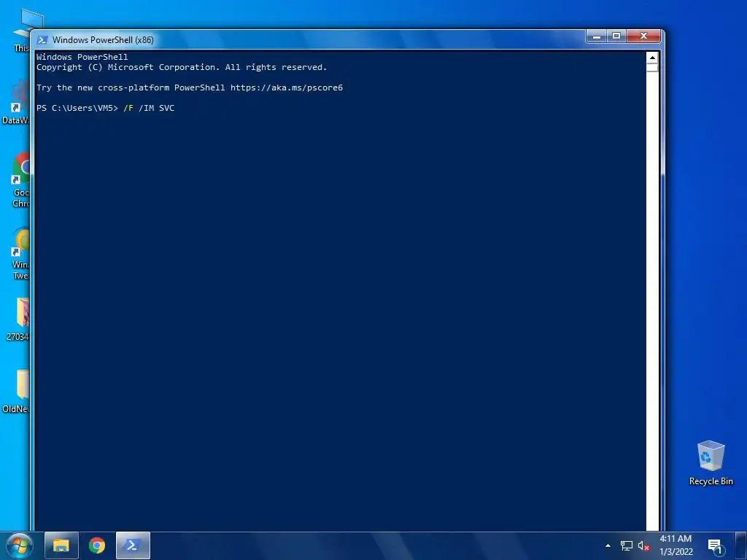Launch Google Chrome from the taskbar

[97, 545]
